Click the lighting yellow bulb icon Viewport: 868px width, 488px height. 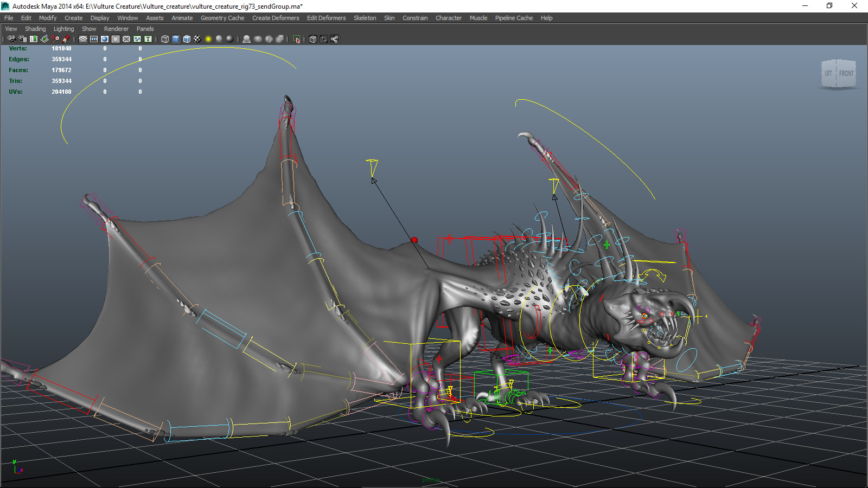pos(208,39)
